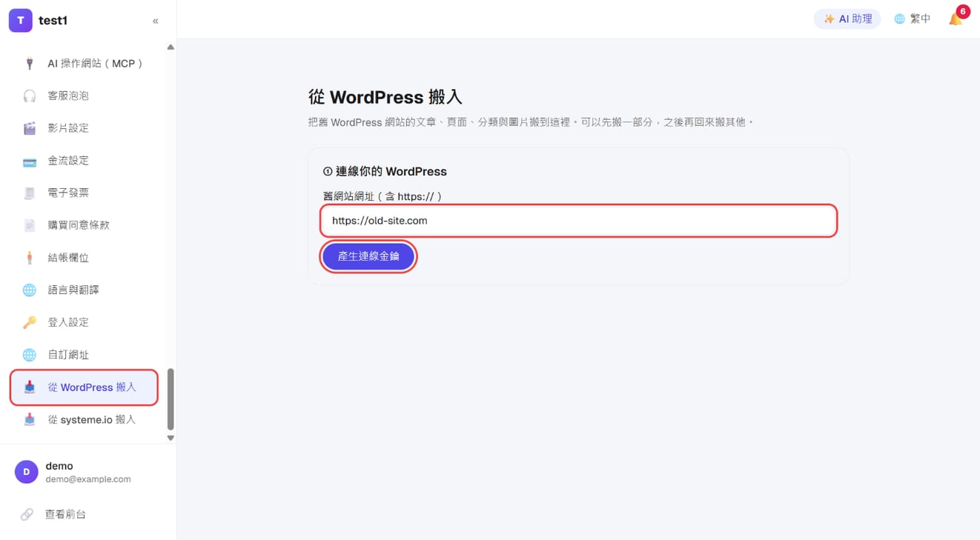Viewport: 980px width, 540px height.
Task: Click the person icon beside 結帳欄位
Action: coord(30,258)
